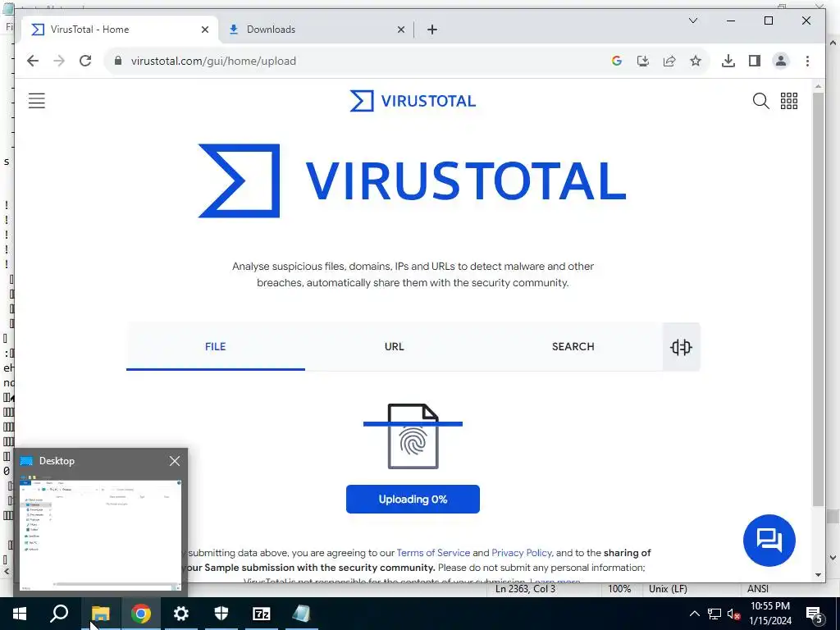This screenshot has height=630, width=840.
Task: Show hidden system tray icons
Action: click(x=694, y=614)
